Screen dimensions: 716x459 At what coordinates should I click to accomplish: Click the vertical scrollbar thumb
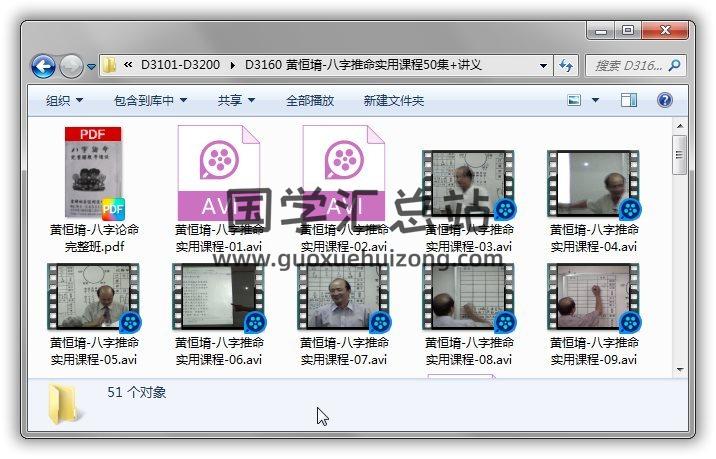tap(679, 155)
